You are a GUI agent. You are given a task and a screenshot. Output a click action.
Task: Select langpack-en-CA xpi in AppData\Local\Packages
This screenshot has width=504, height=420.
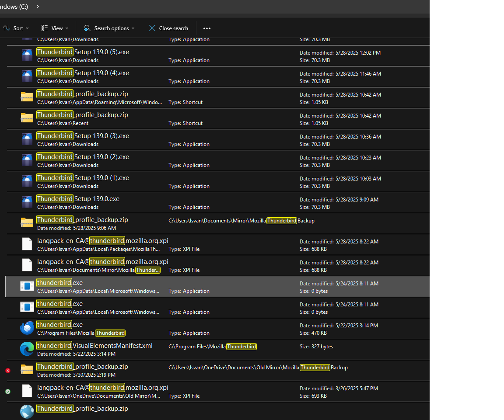(103, 241)
